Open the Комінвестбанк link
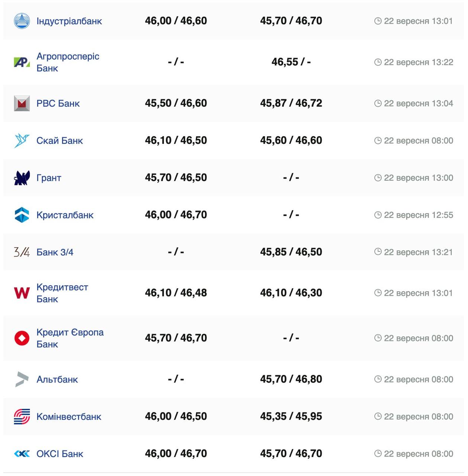The image size is (468, 476). 69,417
